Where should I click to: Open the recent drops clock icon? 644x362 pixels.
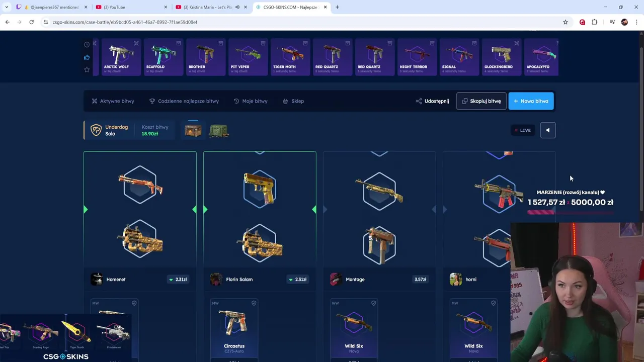tap(87, 45)
